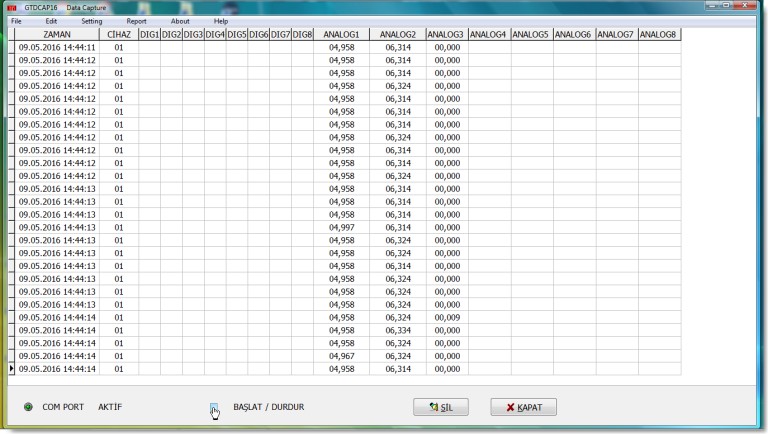
Task: Click the KAPAT close button
Action: point(524,407)
